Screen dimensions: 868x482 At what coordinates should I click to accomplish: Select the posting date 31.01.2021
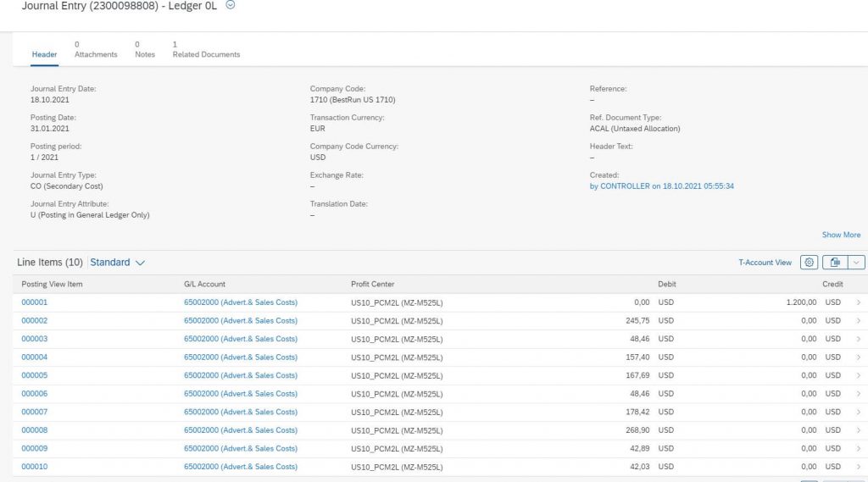pyautogui.click(x=50, y=129)
